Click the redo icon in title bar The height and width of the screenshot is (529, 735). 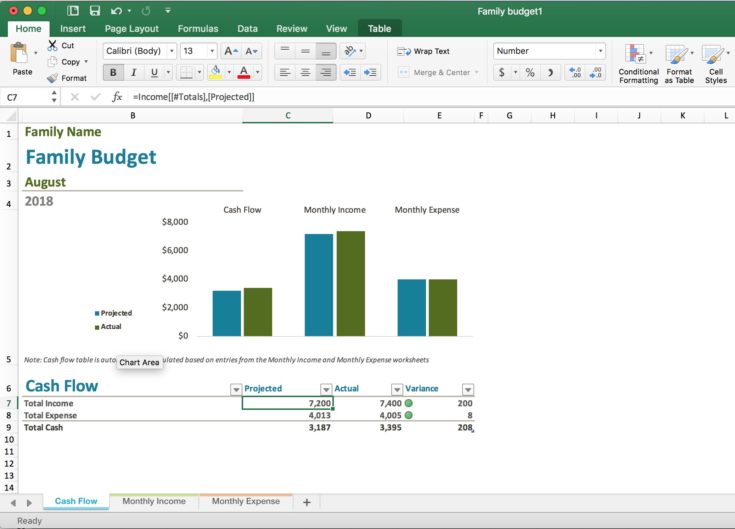coord(146,11)
